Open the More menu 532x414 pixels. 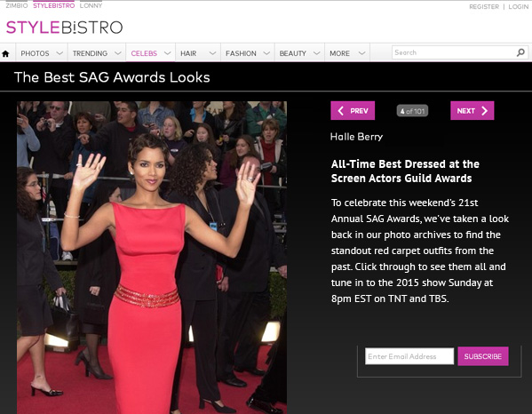tap(347, 53)
